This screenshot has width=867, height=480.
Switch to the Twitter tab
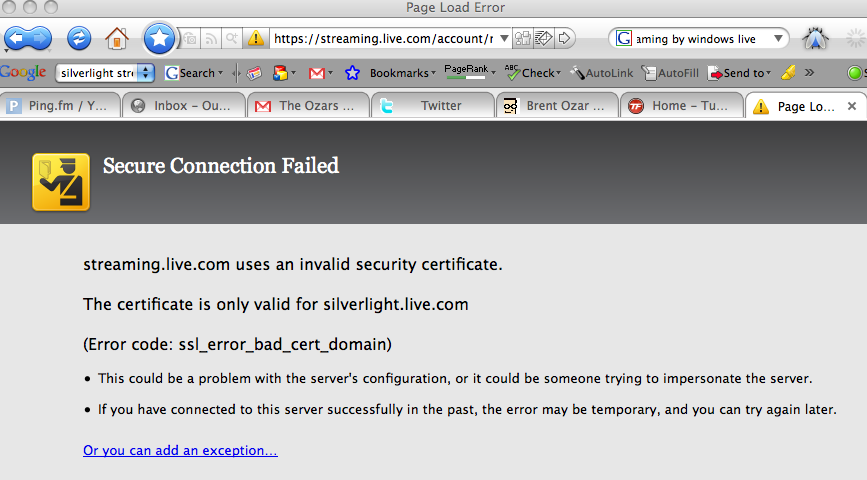[432, 105]
